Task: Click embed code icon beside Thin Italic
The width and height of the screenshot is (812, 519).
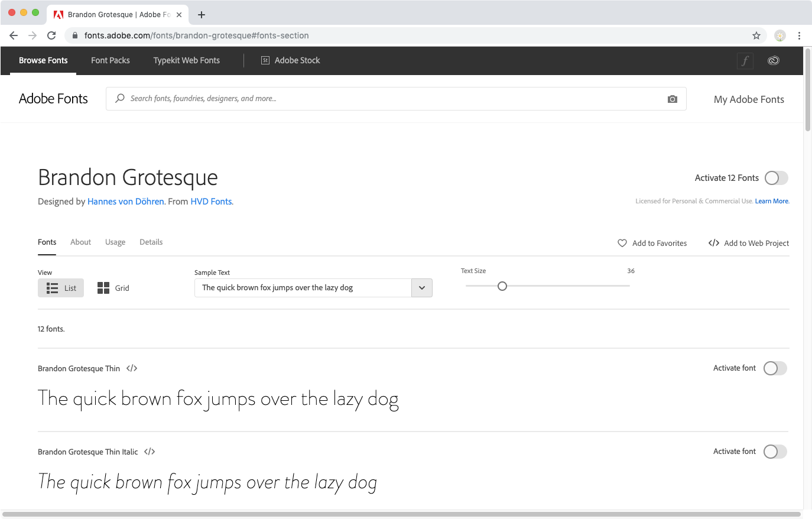Action: pos(150,452)
